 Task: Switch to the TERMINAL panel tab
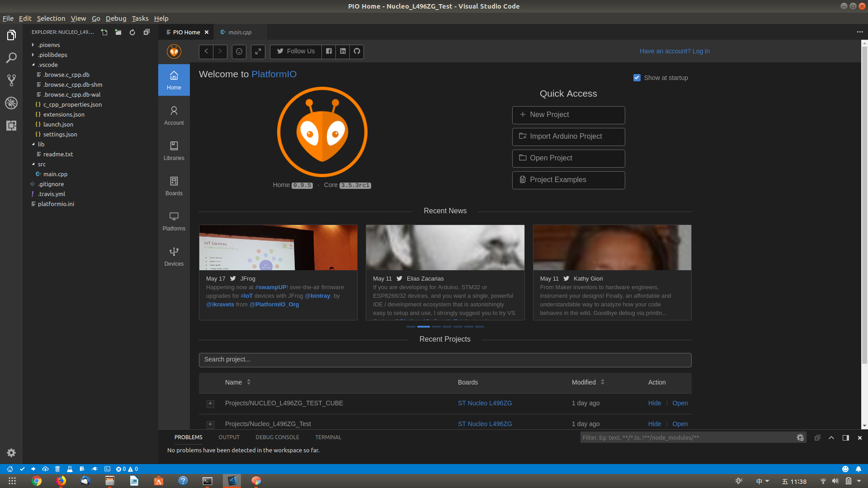(x=328, y=437)
